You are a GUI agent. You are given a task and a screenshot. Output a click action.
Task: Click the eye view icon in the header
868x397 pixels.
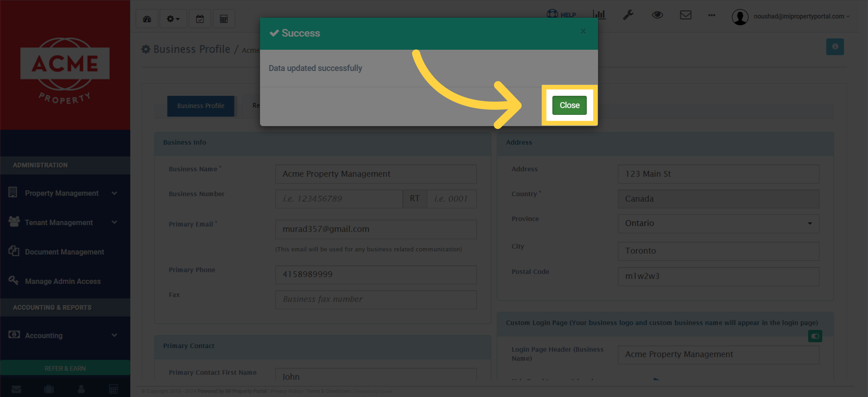[657, 15]
